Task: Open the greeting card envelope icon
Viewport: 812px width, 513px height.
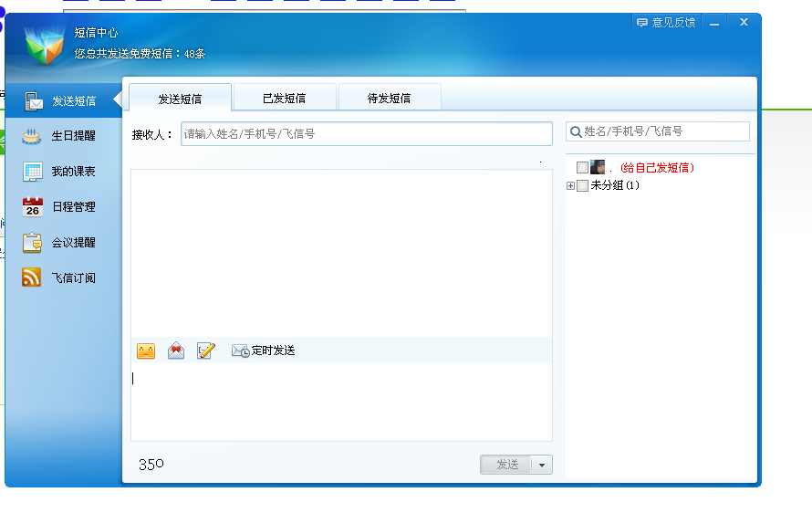Action: coord(176,351)
